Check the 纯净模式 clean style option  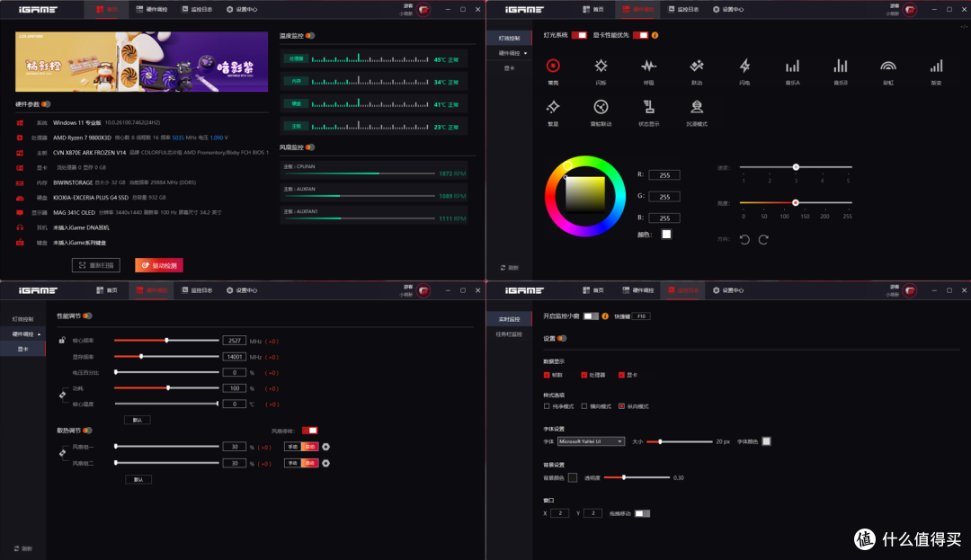pyautogui.click(x=547, y=406)
